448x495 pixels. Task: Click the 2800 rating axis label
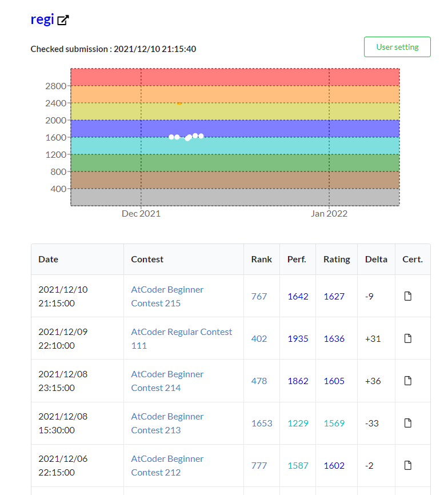55,86
